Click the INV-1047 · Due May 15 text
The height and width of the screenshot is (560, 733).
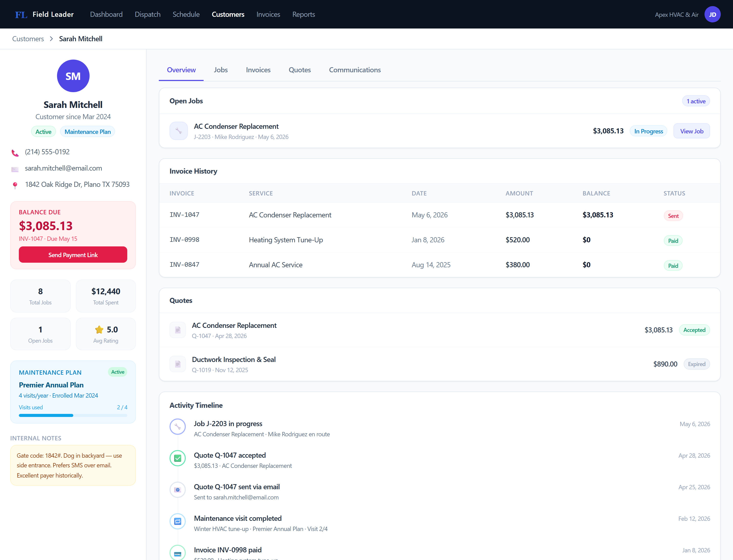tap(48, 239)
